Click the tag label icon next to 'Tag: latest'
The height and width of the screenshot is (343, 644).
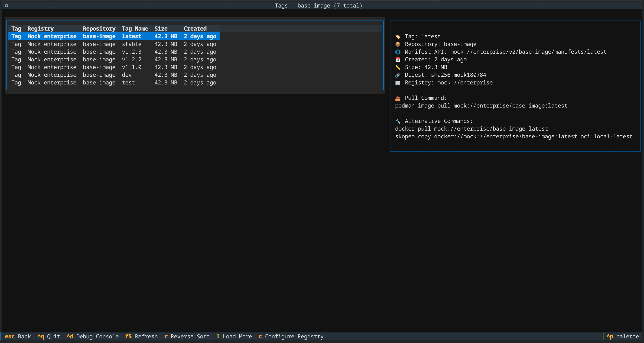(x=398, y=36)
